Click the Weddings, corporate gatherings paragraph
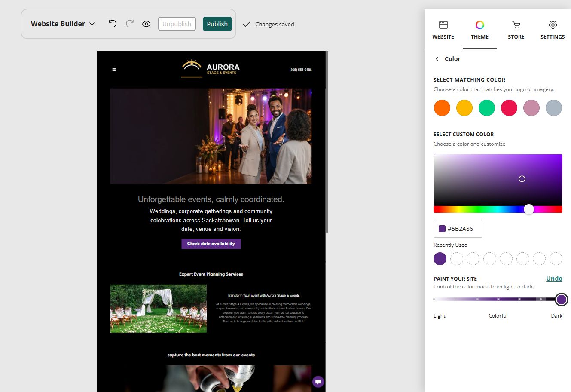 pos(211,220)
